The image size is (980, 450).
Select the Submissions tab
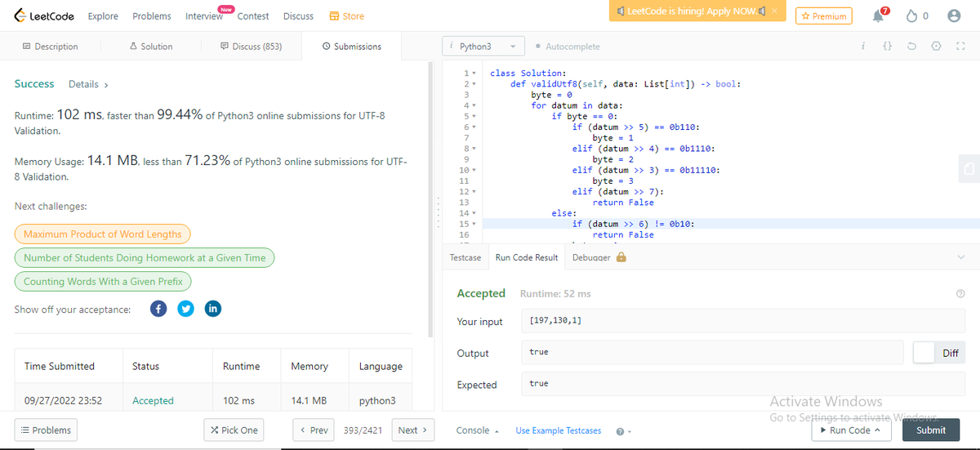point(351,47)
